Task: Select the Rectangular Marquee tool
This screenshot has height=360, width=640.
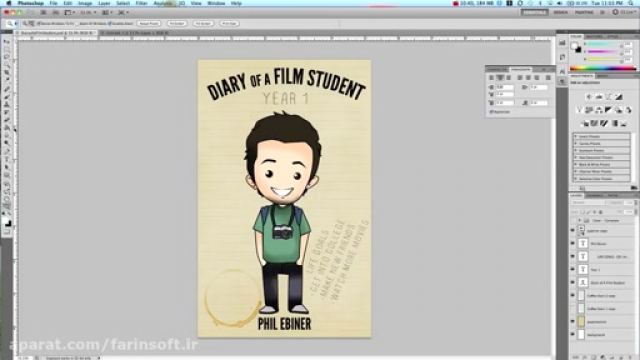Action: pyautogui.click(x=7, y=49)
